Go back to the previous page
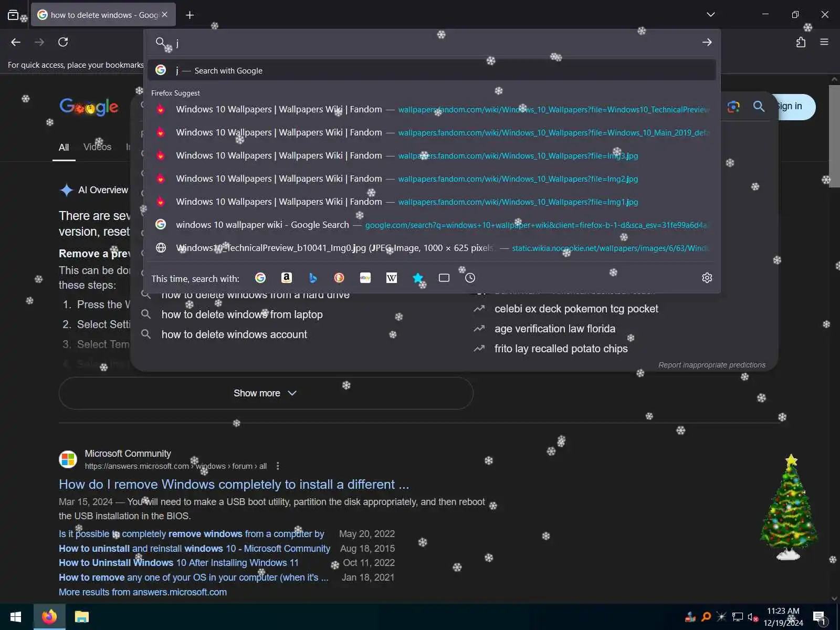840x630 pixels. (x=16, y=42)
